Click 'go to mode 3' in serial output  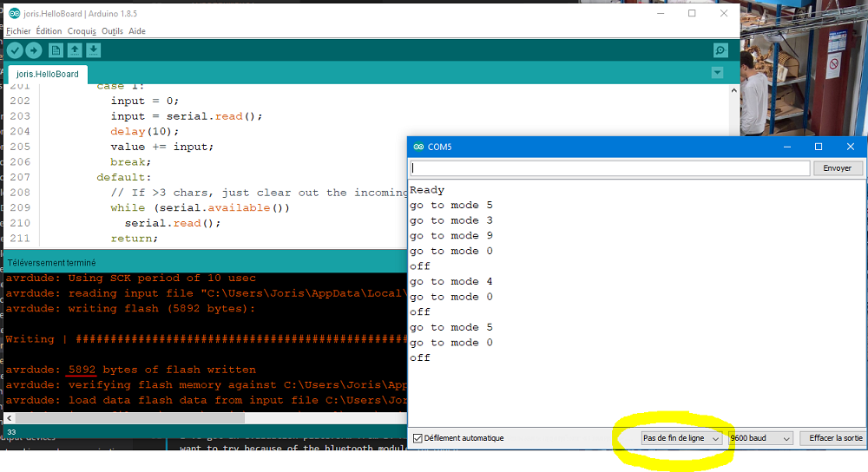451,220
